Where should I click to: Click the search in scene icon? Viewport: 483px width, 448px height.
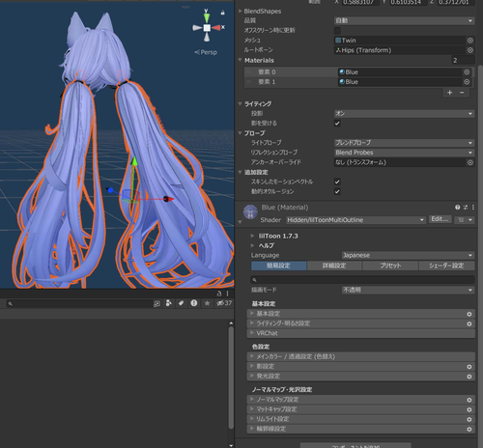[156, 303]
